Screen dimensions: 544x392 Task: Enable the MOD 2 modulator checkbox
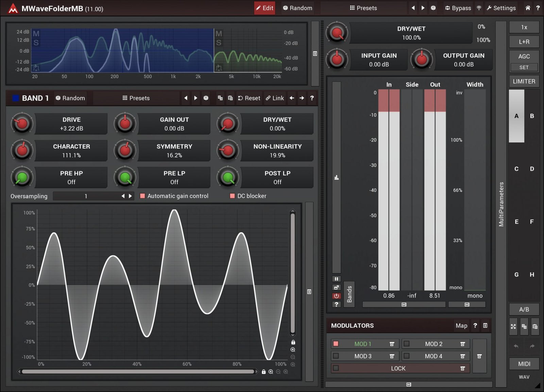[x=406, y=344]
